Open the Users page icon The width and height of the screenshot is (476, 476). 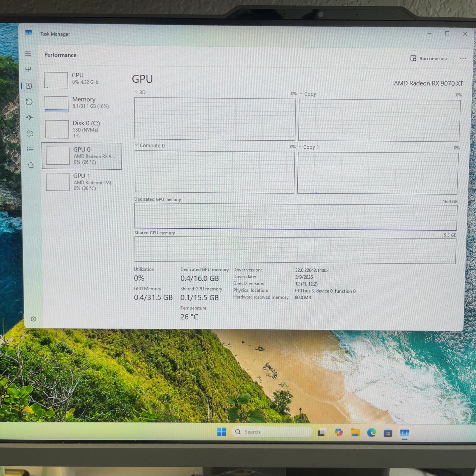[30, 133]
